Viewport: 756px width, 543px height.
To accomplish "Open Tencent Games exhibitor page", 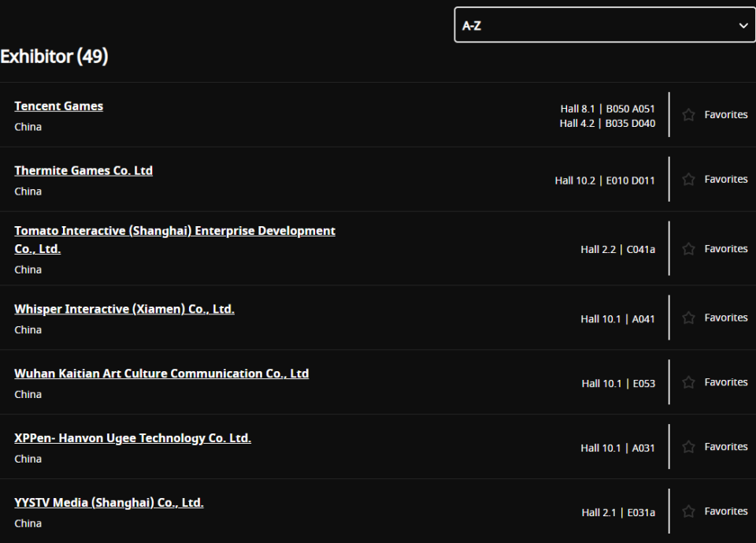I will click(59, 106).
